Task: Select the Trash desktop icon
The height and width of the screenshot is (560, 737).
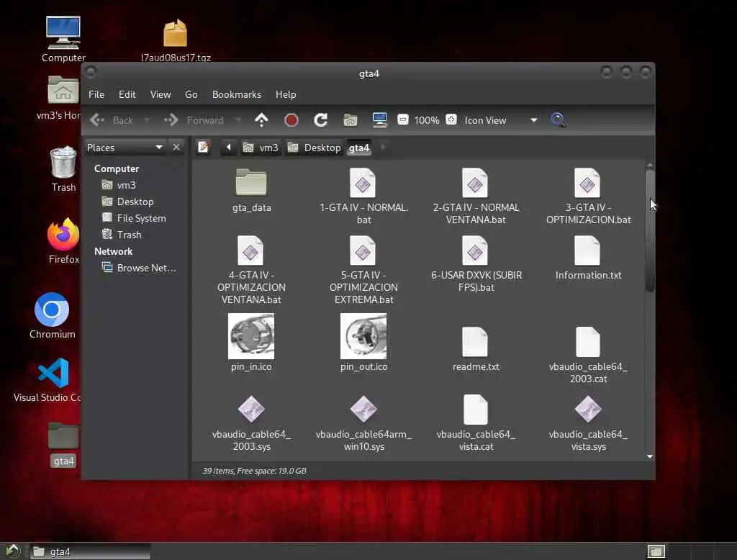Action: tap(63, 169)
